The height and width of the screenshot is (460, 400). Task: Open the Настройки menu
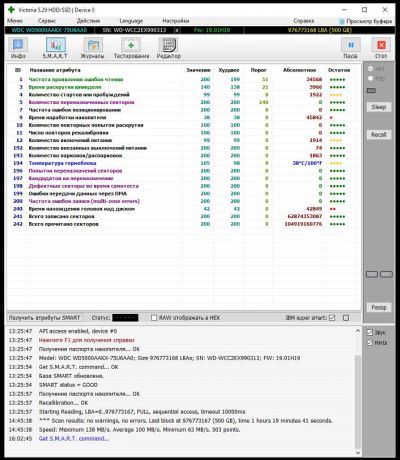click(x=176, y=21)
